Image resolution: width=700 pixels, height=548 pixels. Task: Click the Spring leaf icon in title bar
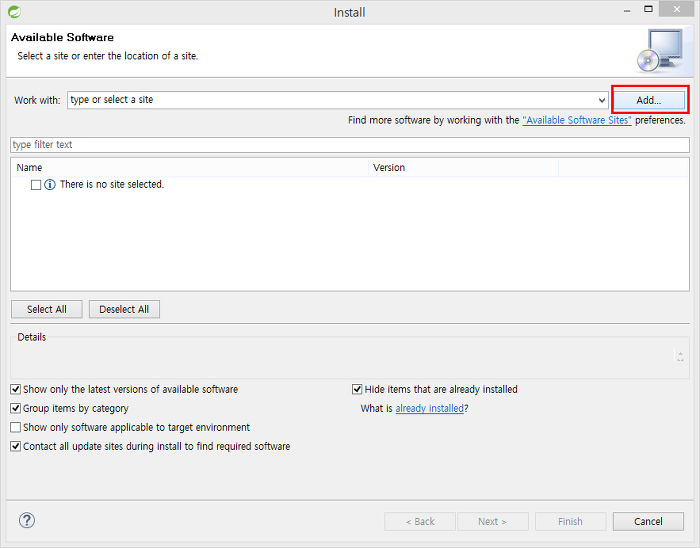[x=14, y=12]
